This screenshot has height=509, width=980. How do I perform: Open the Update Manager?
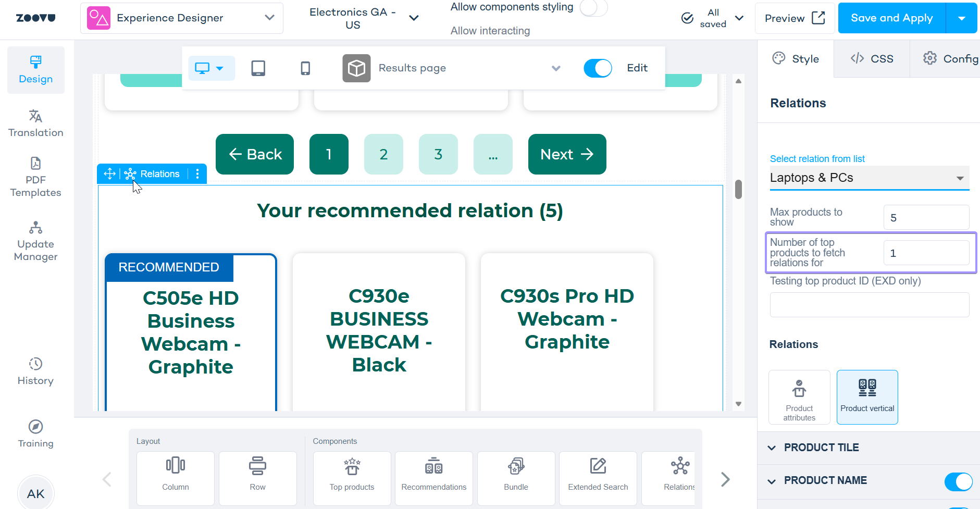click(36, 241)
